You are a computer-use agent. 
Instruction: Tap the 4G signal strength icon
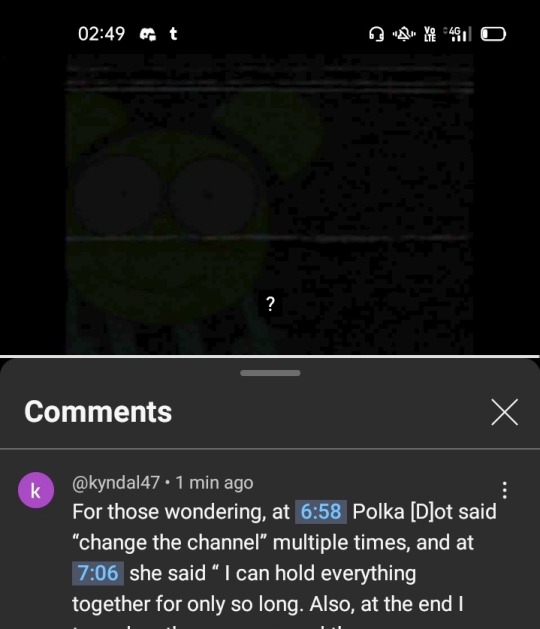click(457, 34)
